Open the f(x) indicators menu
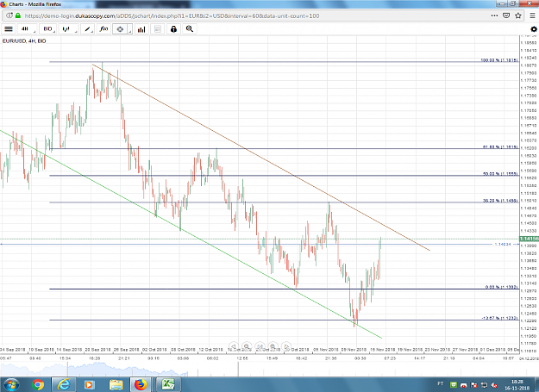Screen dimensions: 539x392 103,29
